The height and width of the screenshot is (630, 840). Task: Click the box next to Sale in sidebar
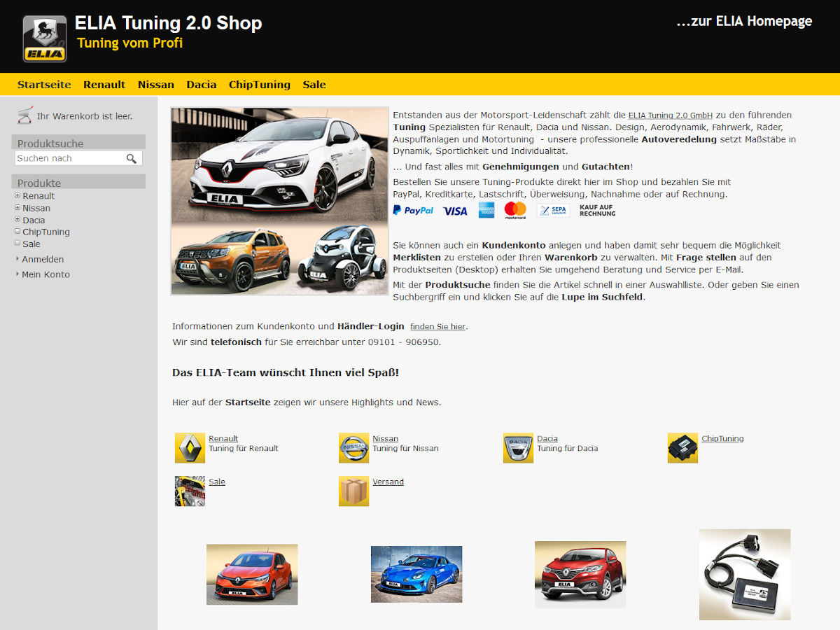tap(17, 243)
